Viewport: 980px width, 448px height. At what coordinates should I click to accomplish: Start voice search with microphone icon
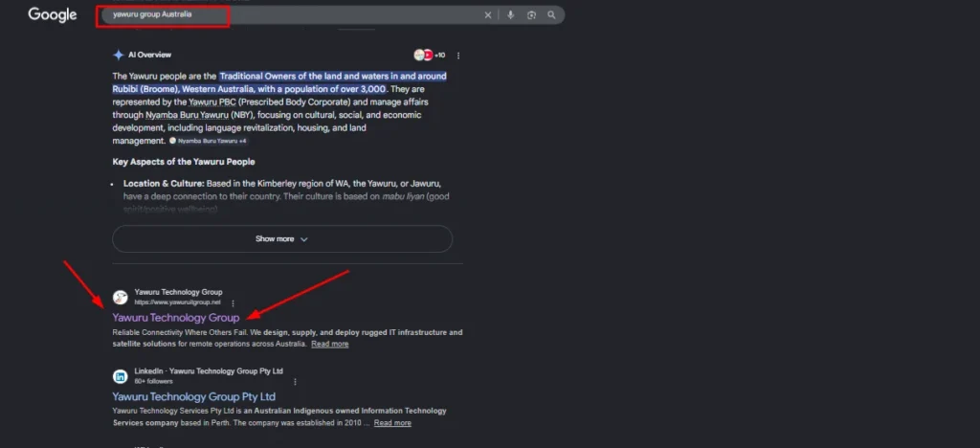tap(510, 15)
